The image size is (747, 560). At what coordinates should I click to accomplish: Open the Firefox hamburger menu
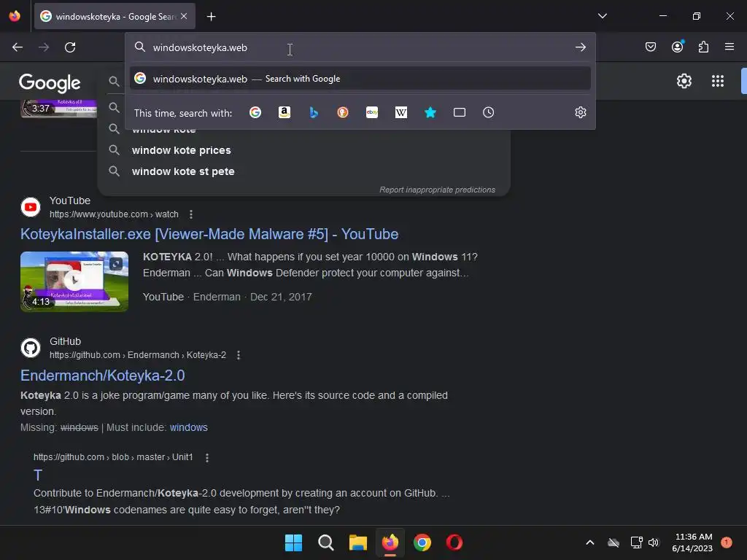click(729, 47)
